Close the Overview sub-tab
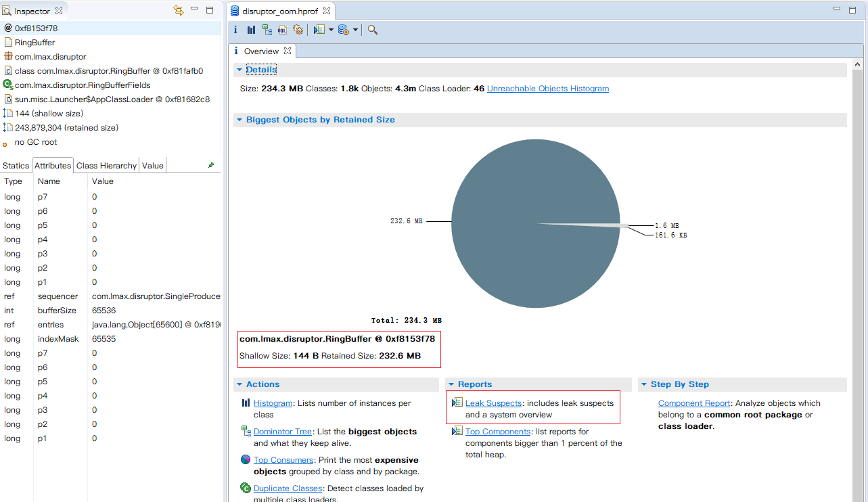This screenshot has height=502, width=868. pyautogui.click(x=287, y=51)
